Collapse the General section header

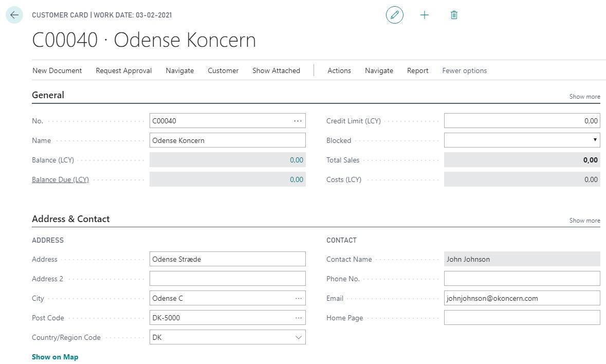pyautogui.click(x=48, y=95)
